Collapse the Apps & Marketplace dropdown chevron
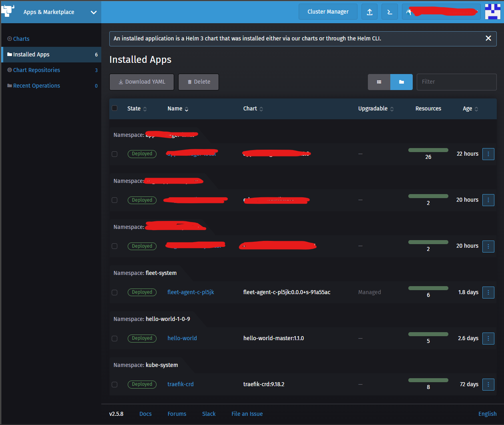This screenshot has width=504, height=425. (94, 12)
